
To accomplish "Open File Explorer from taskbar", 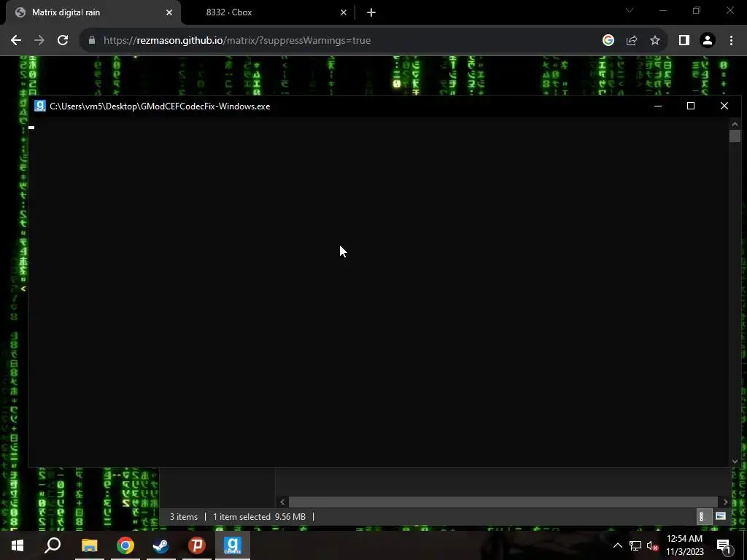I will pos(89,545).
